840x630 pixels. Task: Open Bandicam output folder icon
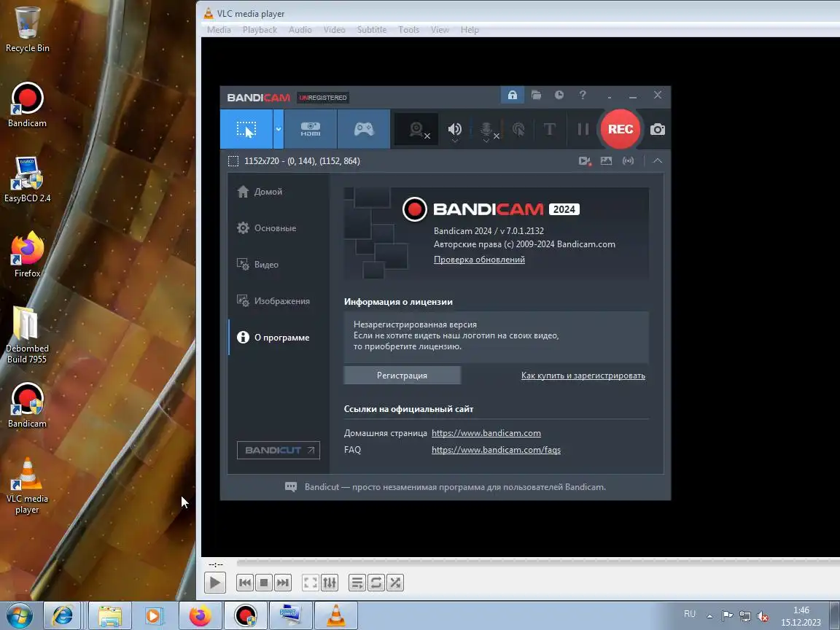coord(536,96)
